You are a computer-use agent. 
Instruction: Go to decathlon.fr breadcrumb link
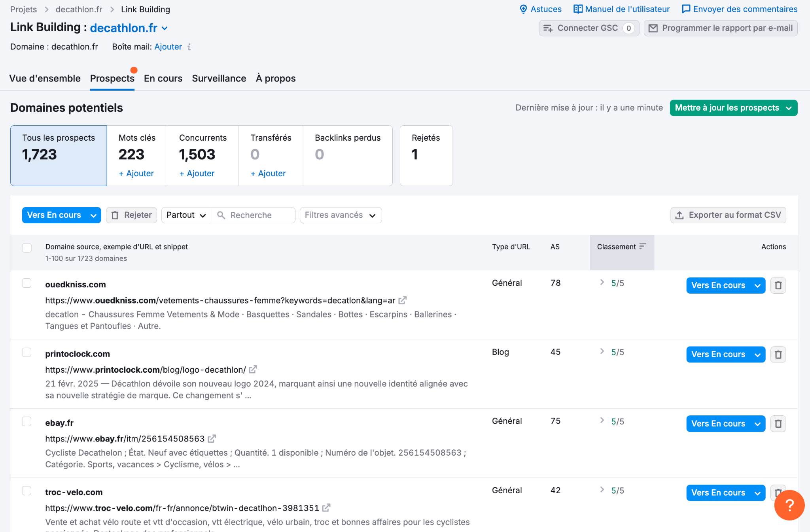79,9
